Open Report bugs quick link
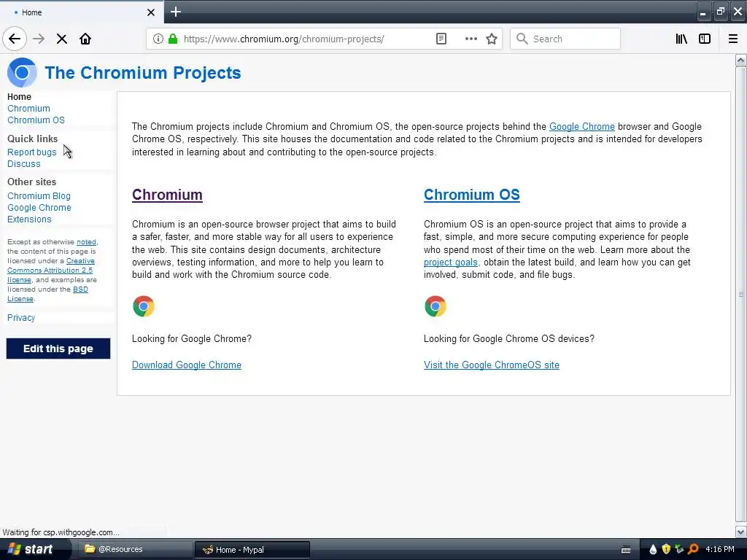 pyautogui.click(x=31, y=152)
